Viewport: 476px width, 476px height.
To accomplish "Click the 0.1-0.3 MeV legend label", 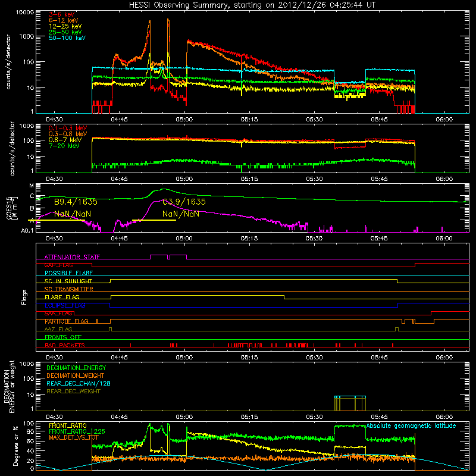I will (x=68, y=128).
